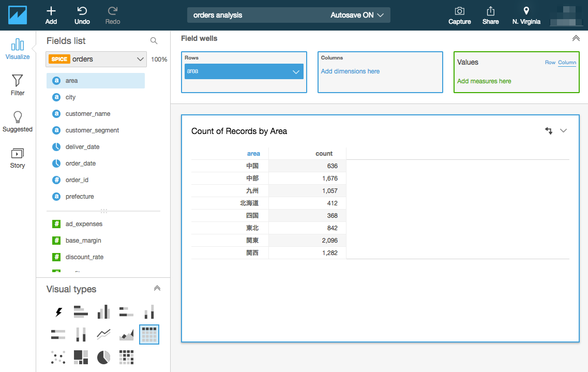
Task: Open the Story panel
Action: click(x=17, y=157)
